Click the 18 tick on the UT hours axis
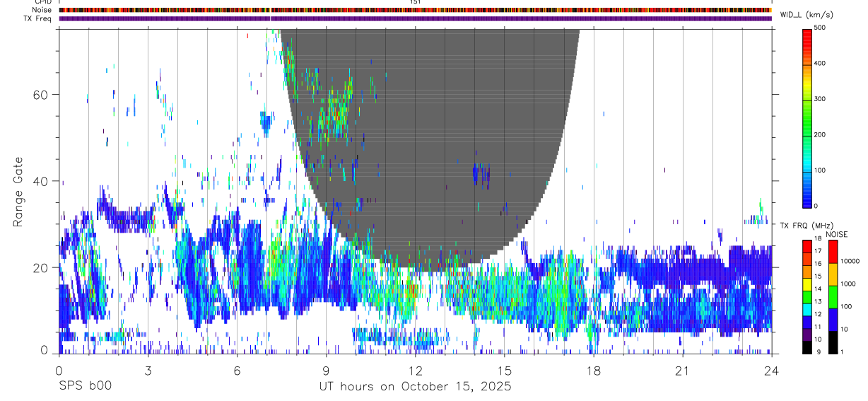 coord(593,371)
